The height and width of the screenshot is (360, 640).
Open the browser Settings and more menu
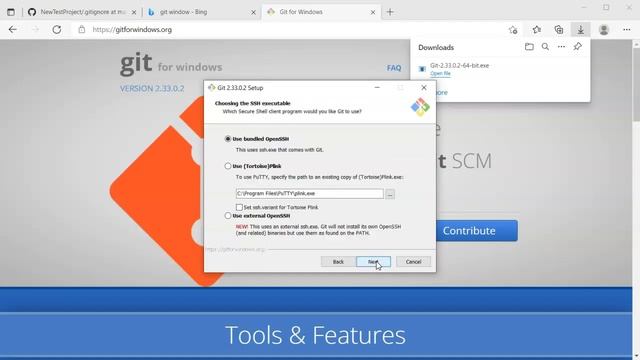pyautogui.click(x=627, y=29)
